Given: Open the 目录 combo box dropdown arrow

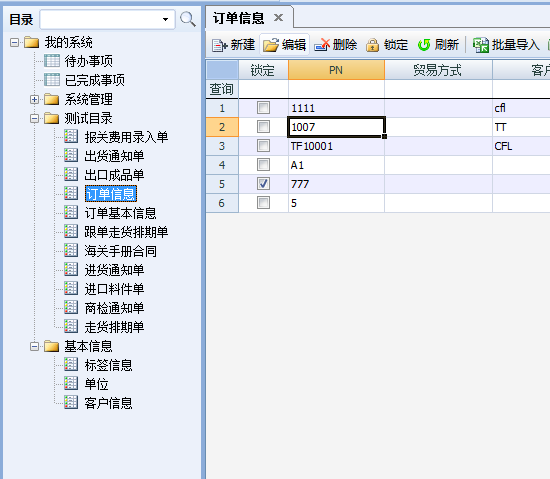Looking at the screenshot, I should [x=165, y=19].
